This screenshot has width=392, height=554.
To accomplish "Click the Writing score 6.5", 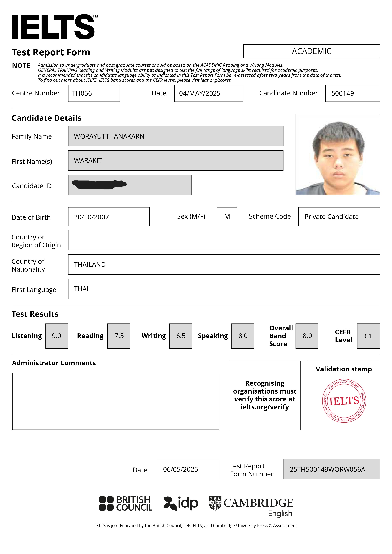I will coord(181,336).
